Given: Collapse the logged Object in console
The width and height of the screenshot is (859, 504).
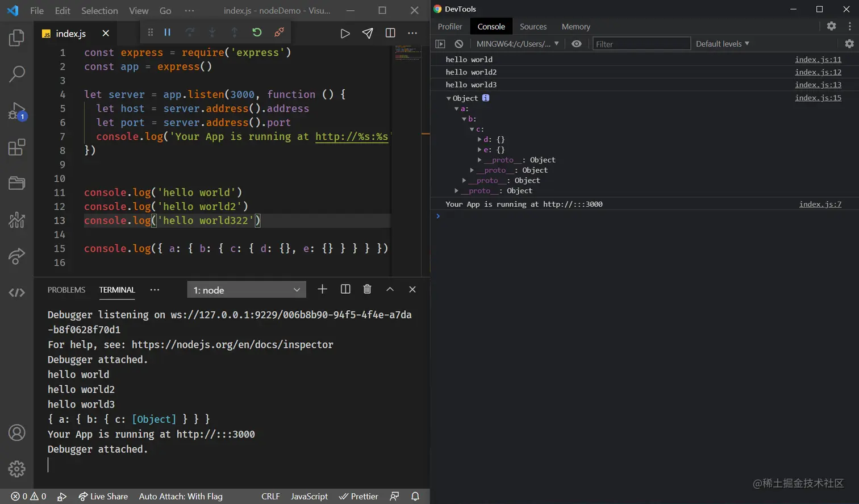Looking at the screenshot, I should 449,98.
